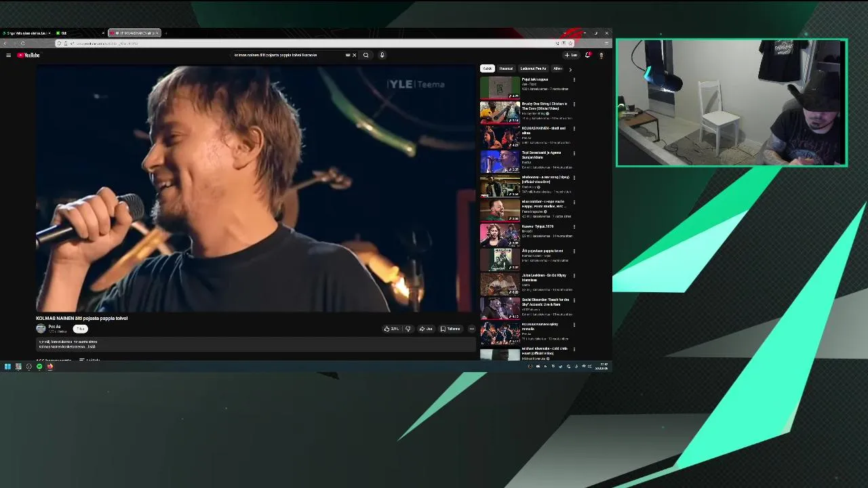
Task: Close the active KOLMAS NAINEN tab
Action: click(157, 33)
